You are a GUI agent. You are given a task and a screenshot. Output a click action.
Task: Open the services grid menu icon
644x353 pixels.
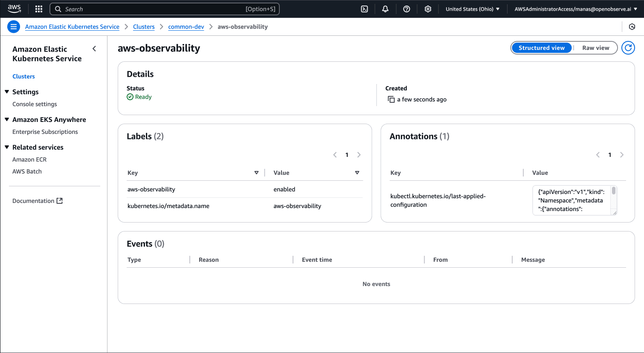pos(39,9)
